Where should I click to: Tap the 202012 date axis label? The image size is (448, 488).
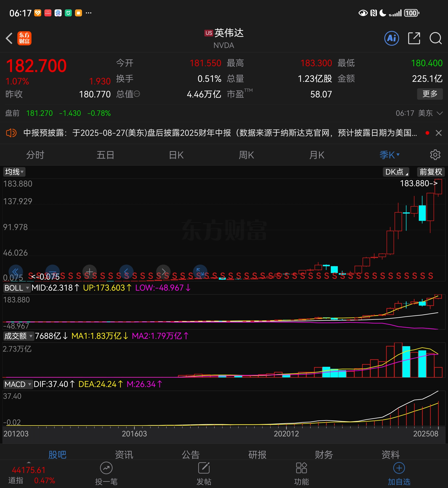[x=286, y=434]
